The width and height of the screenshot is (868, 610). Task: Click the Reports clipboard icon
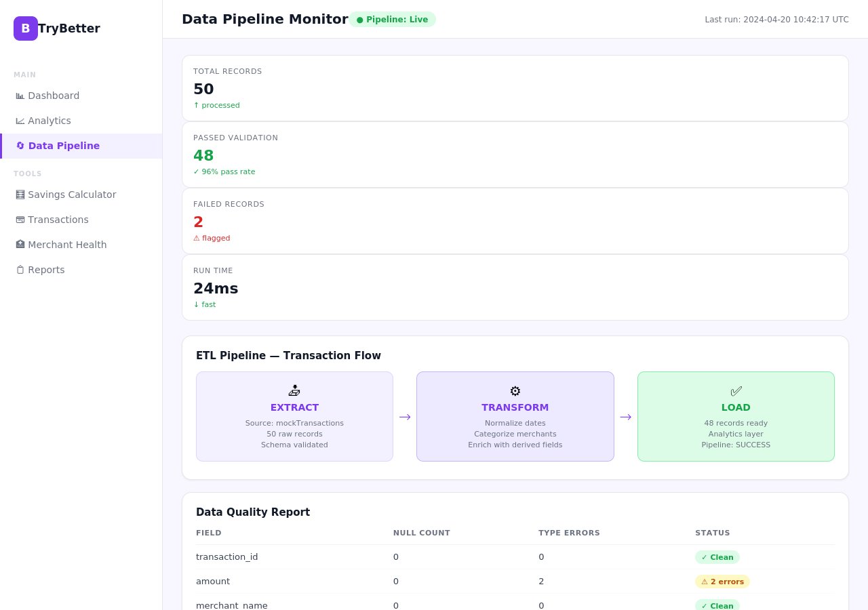pyautogui.click(x=20, y=270)
